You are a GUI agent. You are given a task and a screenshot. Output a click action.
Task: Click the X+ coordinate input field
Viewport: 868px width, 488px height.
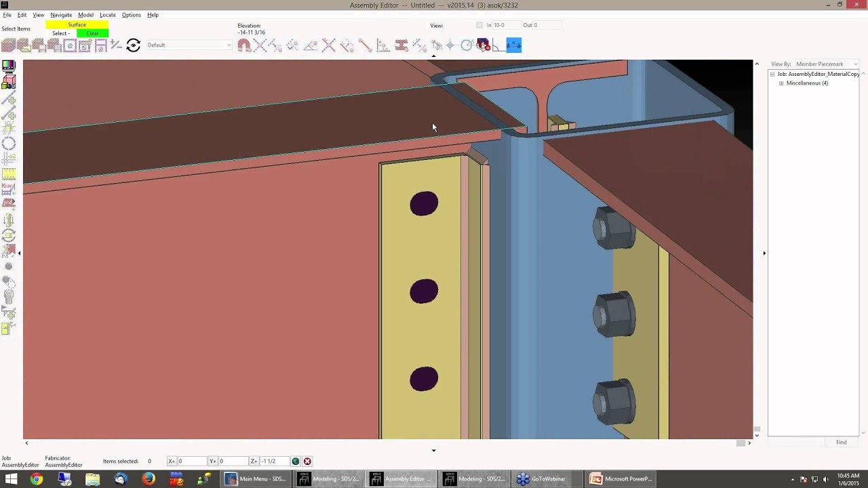(192, 462)
